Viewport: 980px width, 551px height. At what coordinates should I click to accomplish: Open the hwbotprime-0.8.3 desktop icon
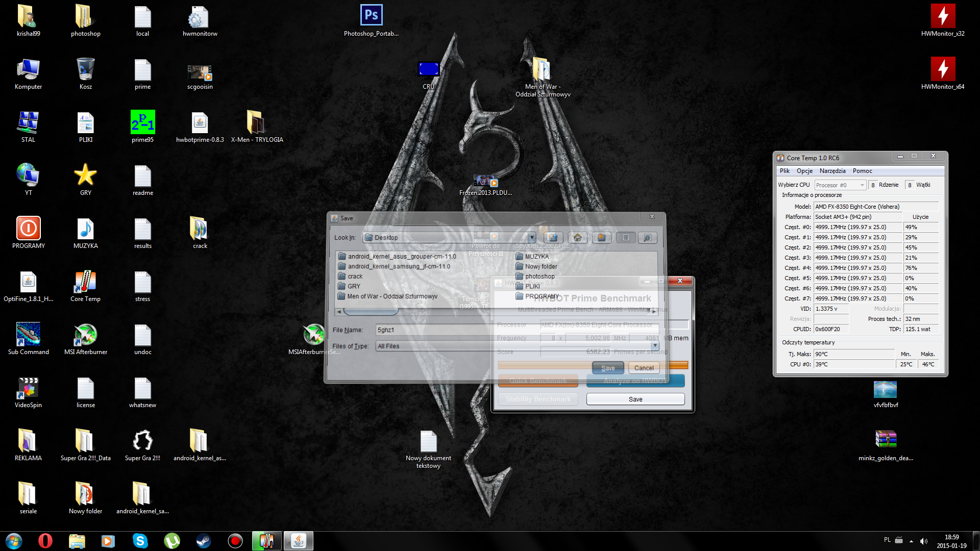(200, 127)
